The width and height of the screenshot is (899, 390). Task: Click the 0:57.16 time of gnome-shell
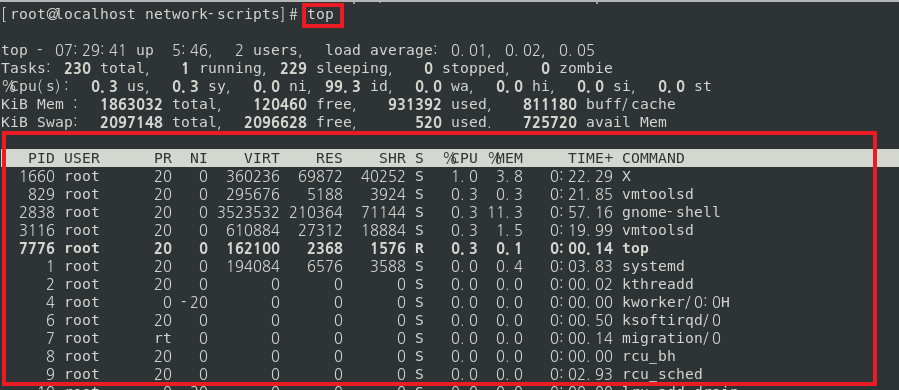(x=581, y=212)
